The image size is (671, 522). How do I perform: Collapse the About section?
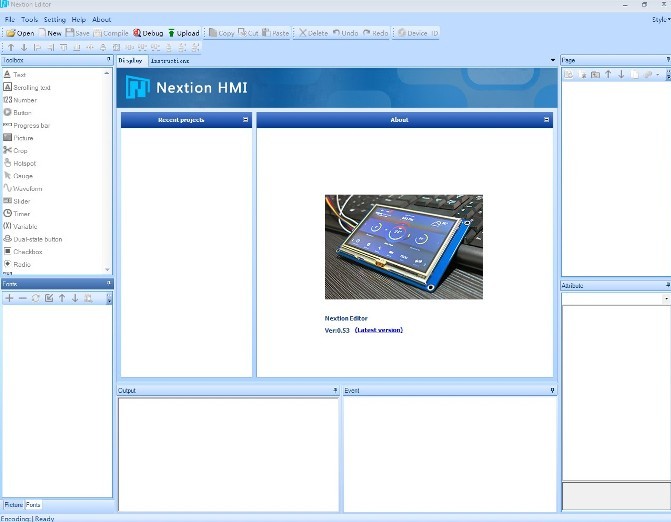[x=546, y=120]
